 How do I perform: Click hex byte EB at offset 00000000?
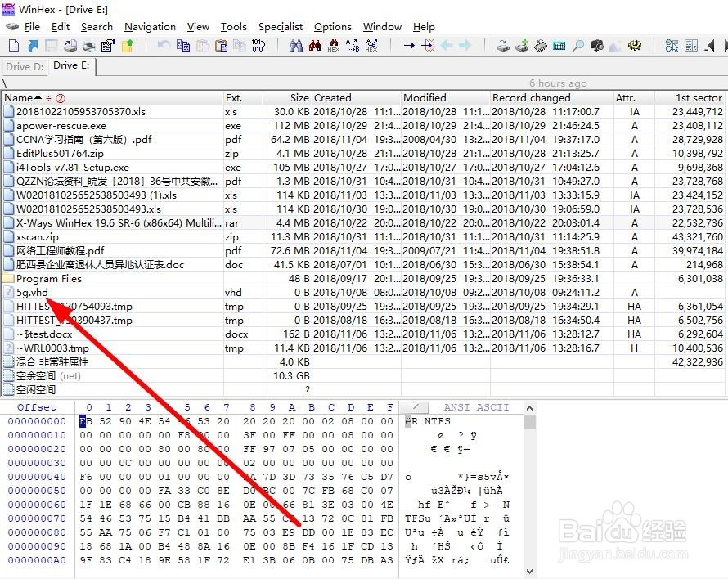86,421
